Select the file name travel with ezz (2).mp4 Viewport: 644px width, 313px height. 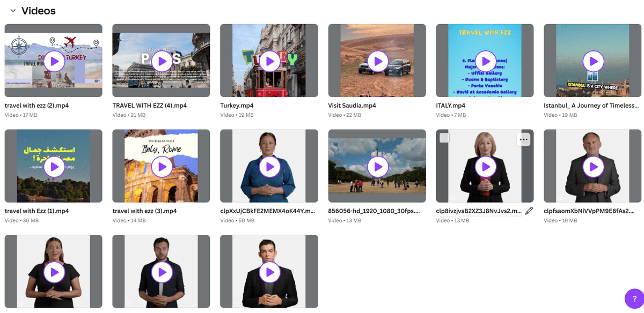point(36,106)
